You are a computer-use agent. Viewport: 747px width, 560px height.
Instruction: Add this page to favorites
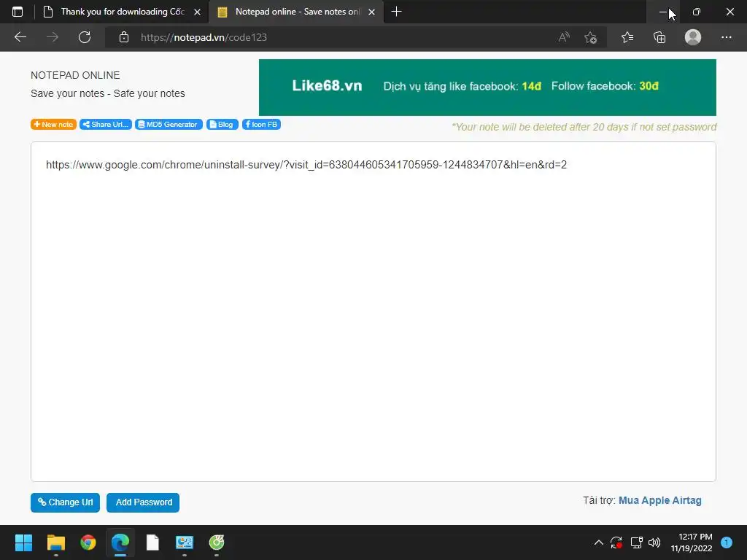click(591, 37)
